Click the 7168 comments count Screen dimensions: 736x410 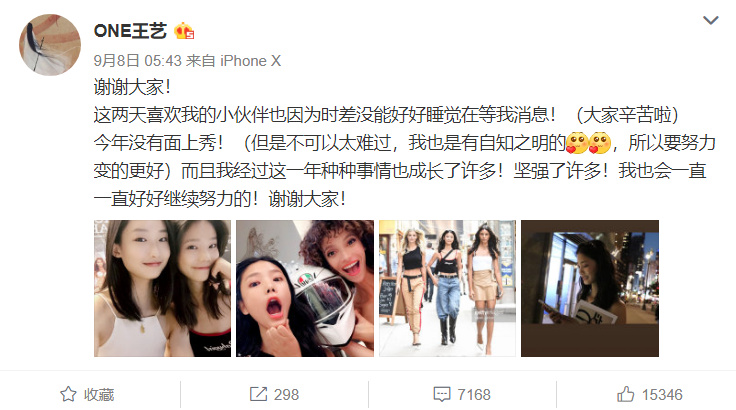[x=474, y=395]
